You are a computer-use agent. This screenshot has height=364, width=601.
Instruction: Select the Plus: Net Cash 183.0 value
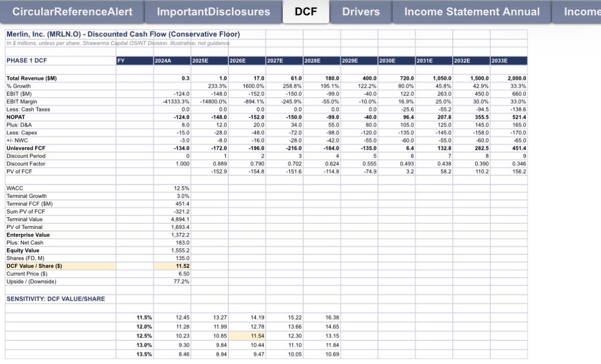(x=172, y=243)
